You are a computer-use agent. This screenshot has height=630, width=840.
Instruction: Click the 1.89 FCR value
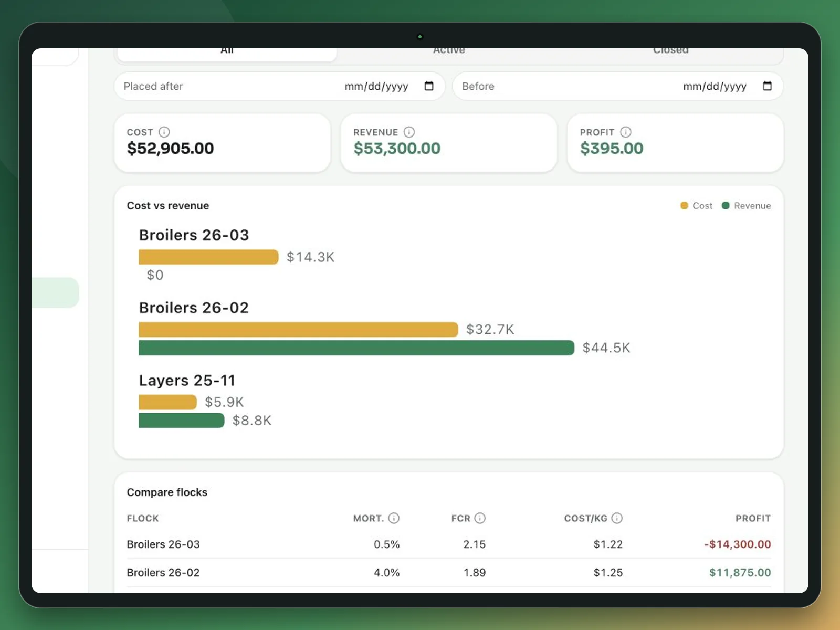(x=475, y=573)
